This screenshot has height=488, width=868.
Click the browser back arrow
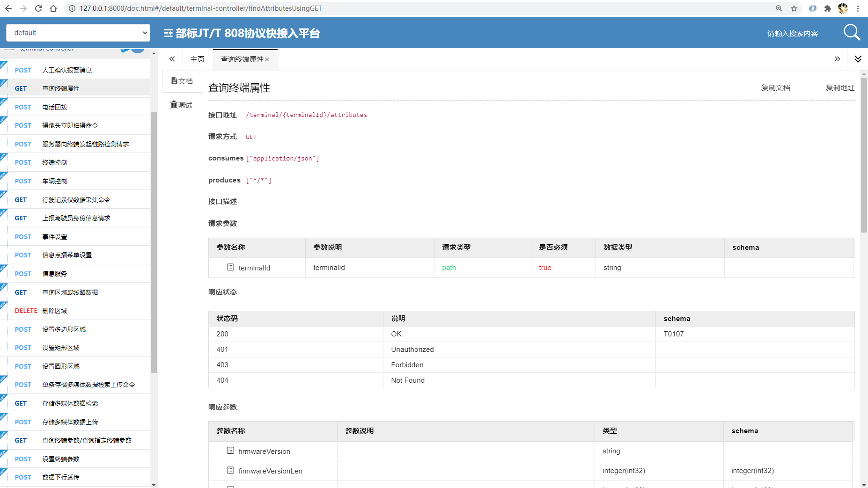click(8, 8)
